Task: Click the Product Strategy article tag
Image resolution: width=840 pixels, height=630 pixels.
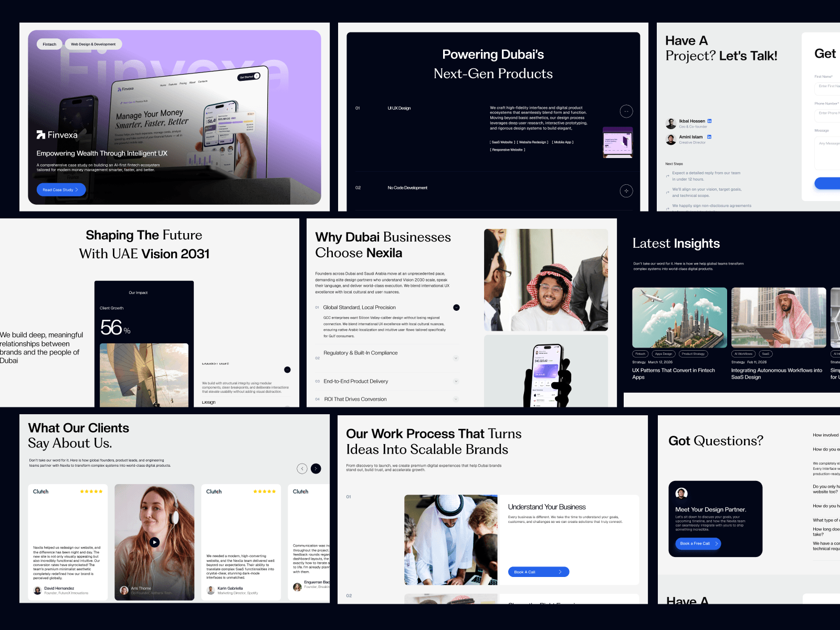Action: 693,354
